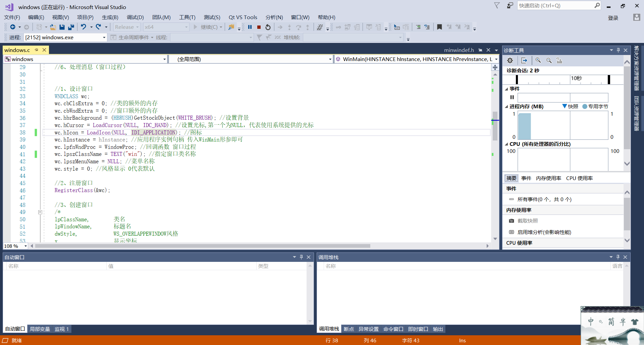Click the split editor handle above scrollbar
Image resolution: width=644 pixels, height=345 pixels.
click(495, 68)
